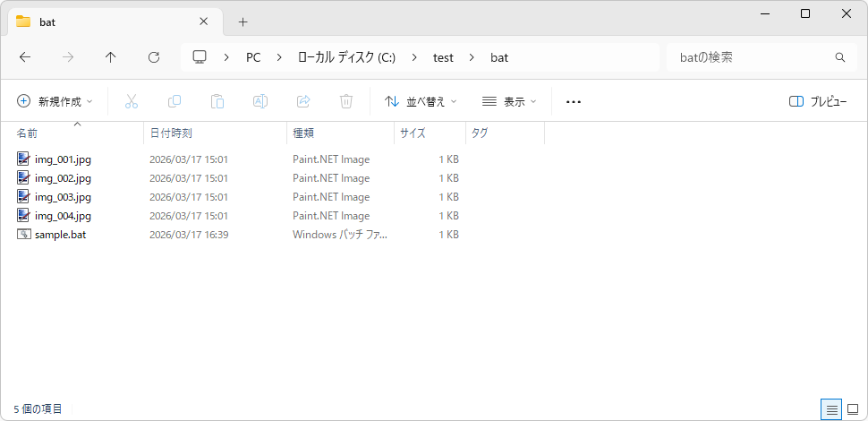
Task: Toggle the プレビュー preview pane
Action: coord(818,101)
